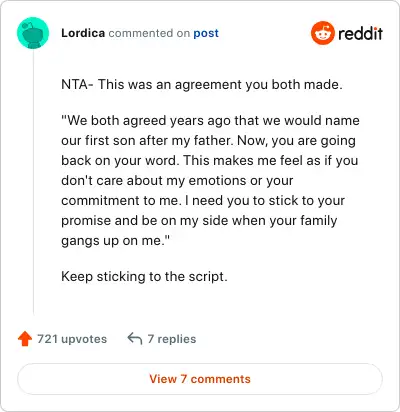Click 'Keep sticking to the script.' line
The width and height of the screenshot is (400, 412).
click(144, 276)
